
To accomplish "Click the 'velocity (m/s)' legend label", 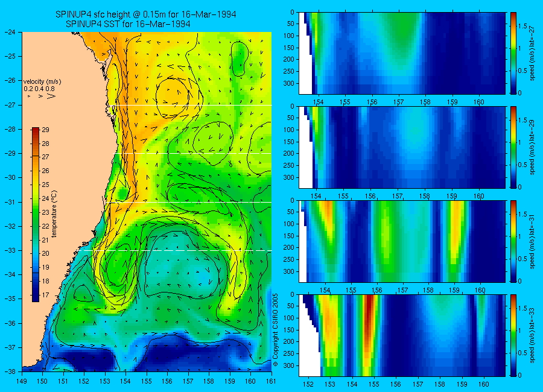I will point(42,82).
